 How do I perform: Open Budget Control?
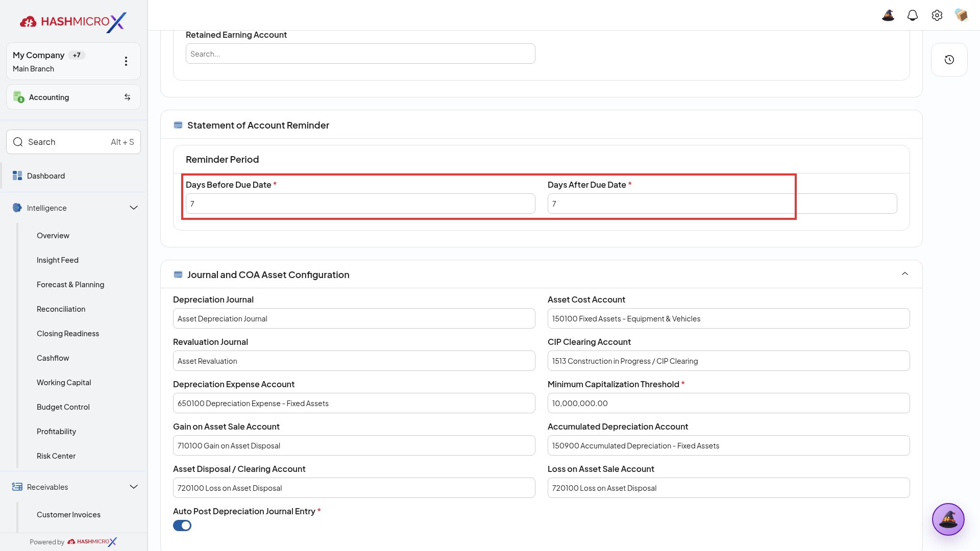click(63, 407)
